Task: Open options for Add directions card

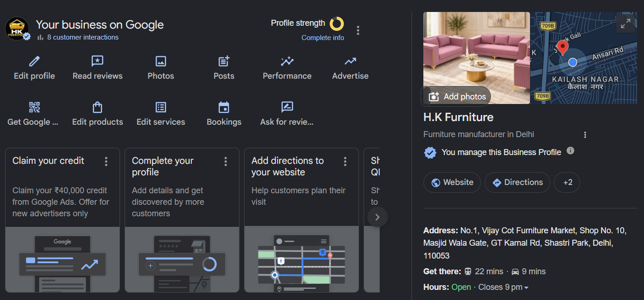Action: coord(345,162)
